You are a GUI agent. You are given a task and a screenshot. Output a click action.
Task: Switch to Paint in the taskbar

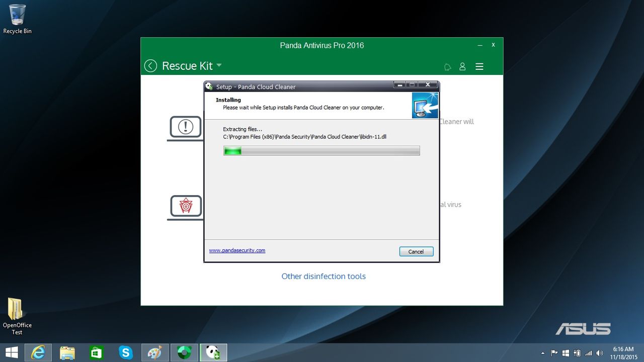click(x=155, y=352)
